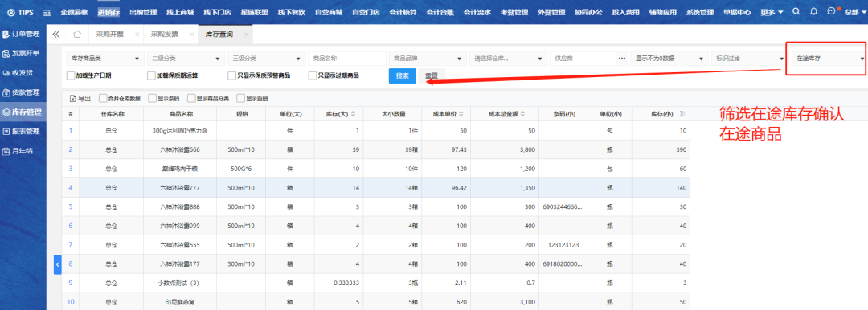The width and height of the screenshot is (868, 310).
Task: Open row number 9 link
Action: (70, 283)
